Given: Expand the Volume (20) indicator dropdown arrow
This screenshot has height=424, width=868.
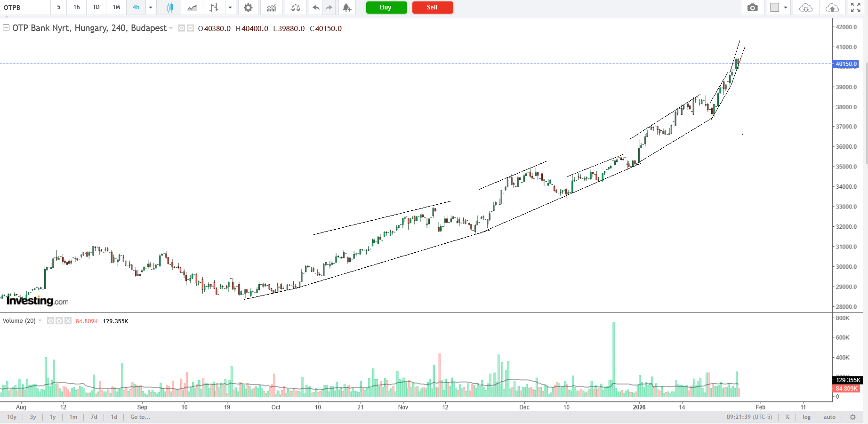Looking at the screenshot, I should (x=40, y=321).
